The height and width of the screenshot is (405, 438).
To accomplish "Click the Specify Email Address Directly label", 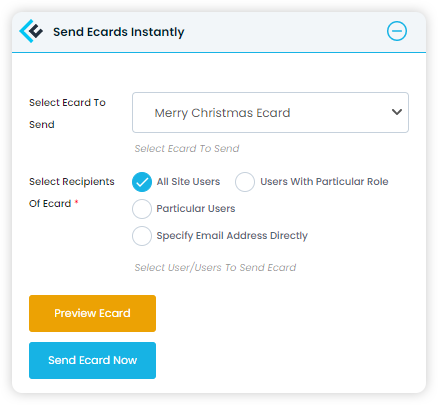I will coord(232,236).
